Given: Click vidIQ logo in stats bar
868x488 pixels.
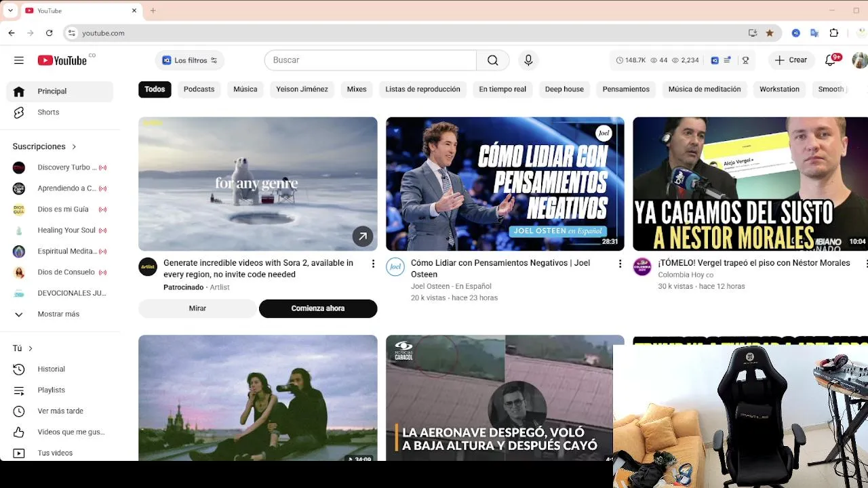Looking at the screenshot, I should click(715, 60).
